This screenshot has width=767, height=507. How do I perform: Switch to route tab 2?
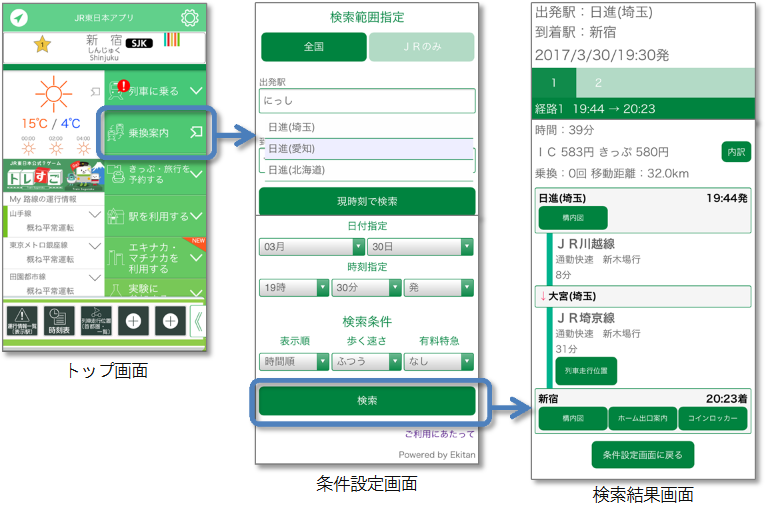(598, 83)
